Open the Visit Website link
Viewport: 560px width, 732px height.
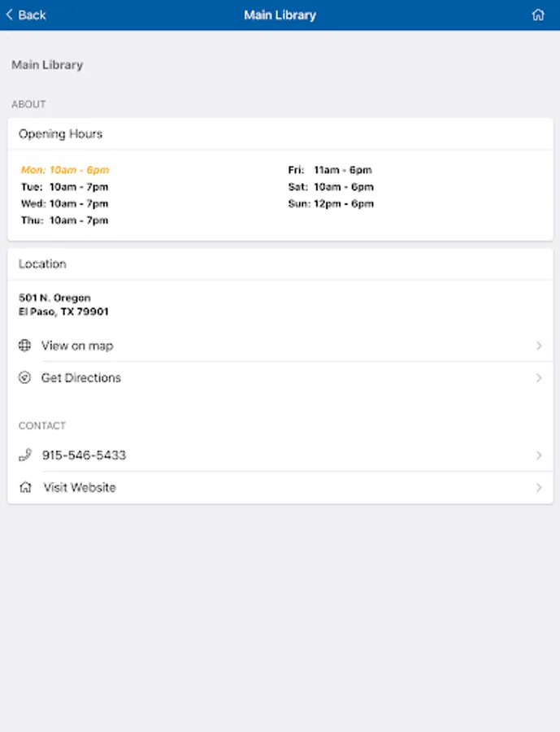(80, 488)
